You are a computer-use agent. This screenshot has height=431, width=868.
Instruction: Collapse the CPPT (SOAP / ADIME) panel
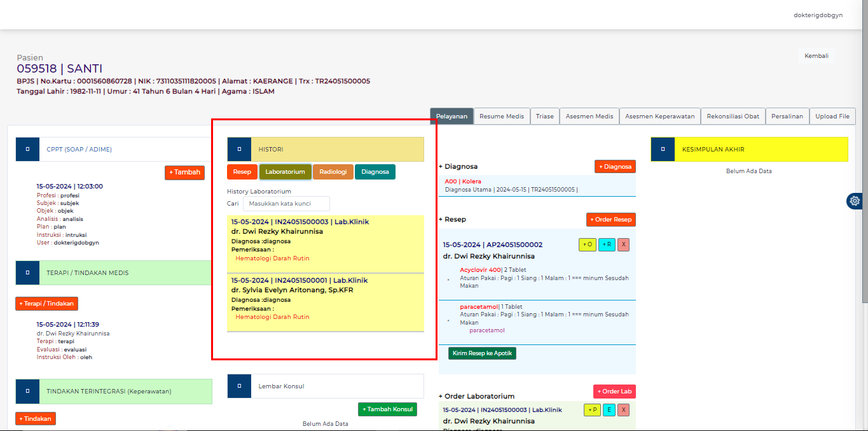(x=27, y=149)
